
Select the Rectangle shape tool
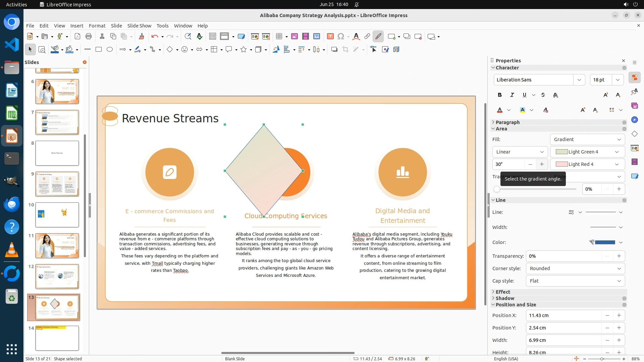[99, 50]
